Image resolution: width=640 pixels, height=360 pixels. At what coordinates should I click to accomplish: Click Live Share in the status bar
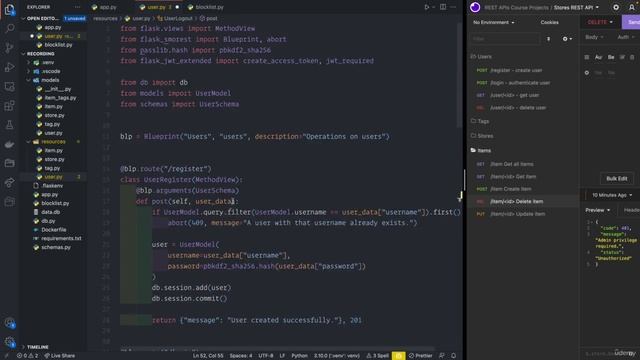(x=60, y=356)
